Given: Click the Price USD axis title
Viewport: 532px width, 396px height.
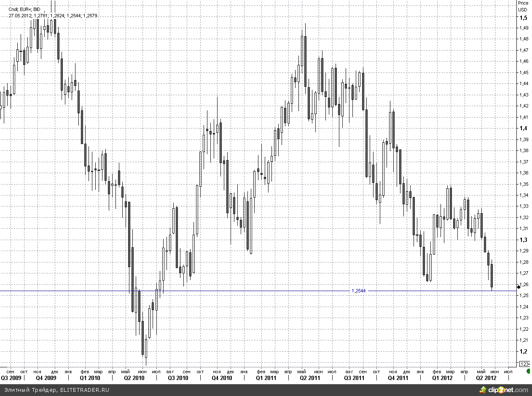Looking at the screenshot, I should [x=523, y=6].
